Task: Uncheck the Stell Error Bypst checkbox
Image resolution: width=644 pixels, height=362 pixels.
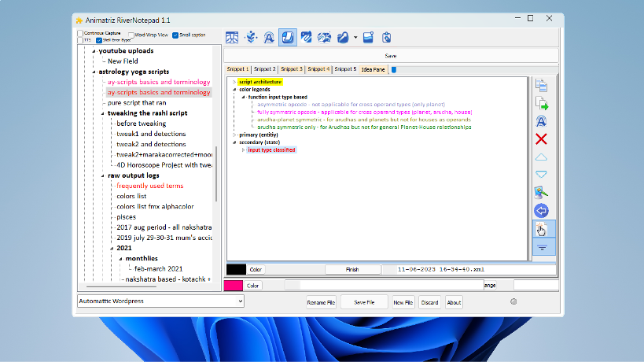Action: (x=99, y=40)
